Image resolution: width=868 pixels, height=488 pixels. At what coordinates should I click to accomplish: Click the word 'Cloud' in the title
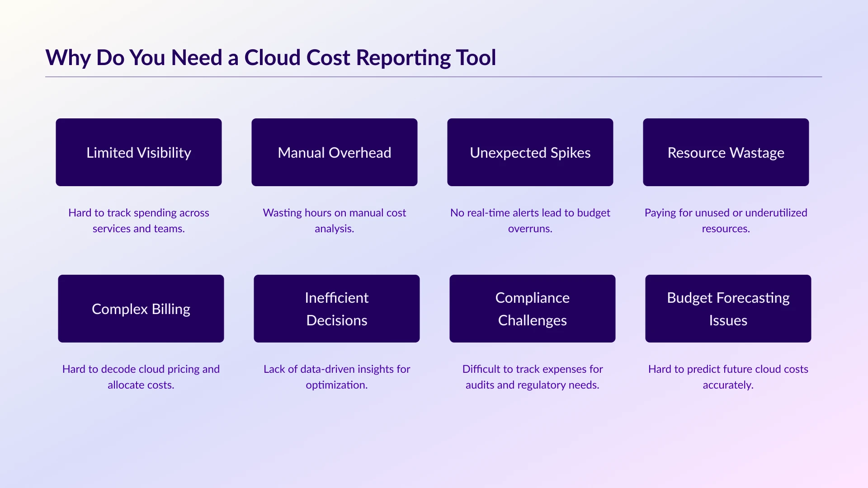272,58
